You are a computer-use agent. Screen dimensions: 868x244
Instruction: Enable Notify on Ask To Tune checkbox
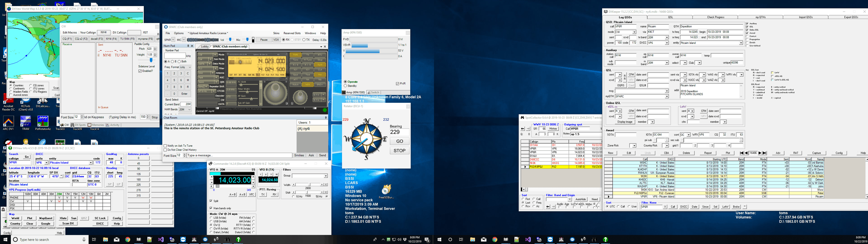165,146
